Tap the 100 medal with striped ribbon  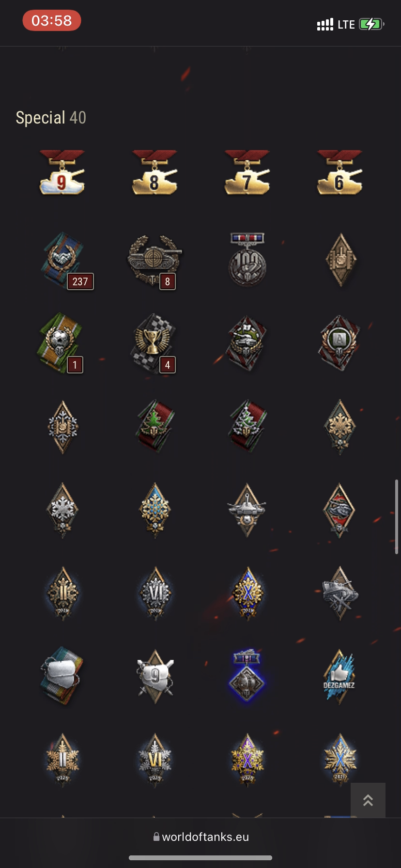click(247, 260)
